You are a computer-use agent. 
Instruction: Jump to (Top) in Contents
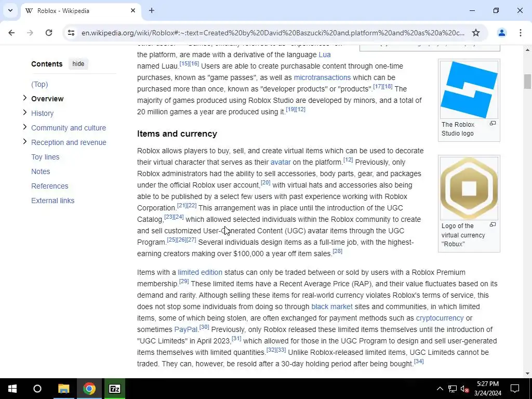pos(39,84)
